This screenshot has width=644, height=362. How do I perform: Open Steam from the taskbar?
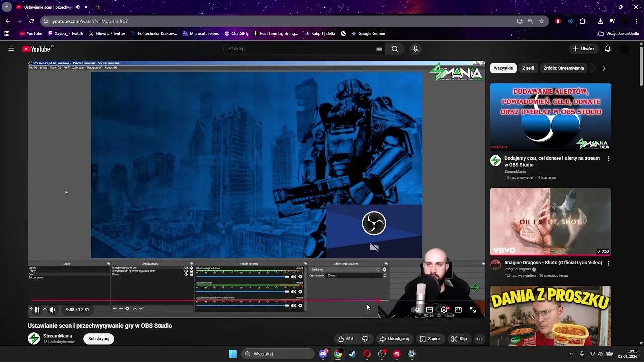(x=352, y=354)
